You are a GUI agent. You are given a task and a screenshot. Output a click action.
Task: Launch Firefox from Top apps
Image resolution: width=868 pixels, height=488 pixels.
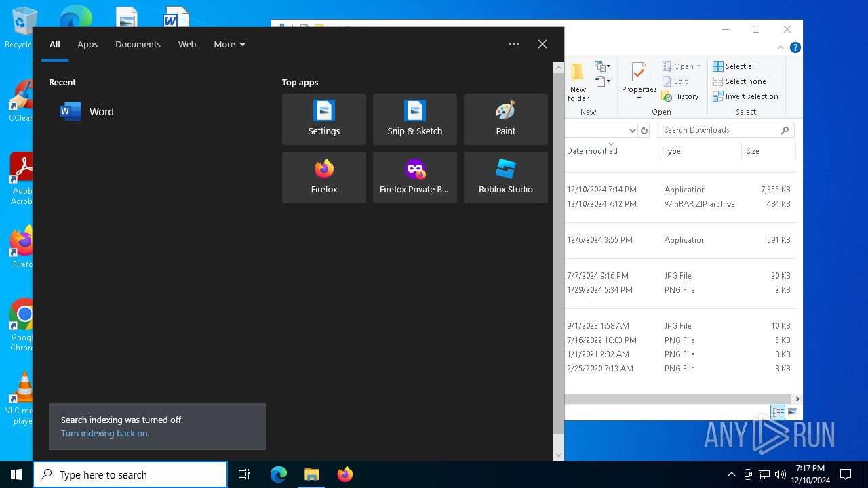tap(323, 178)
